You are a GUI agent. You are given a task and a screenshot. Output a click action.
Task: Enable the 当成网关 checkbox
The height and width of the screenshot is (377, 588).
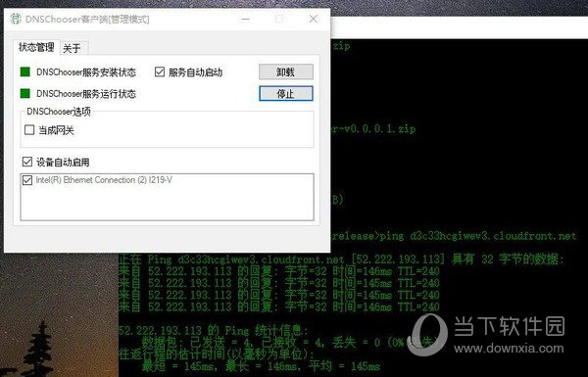[29, 130]
